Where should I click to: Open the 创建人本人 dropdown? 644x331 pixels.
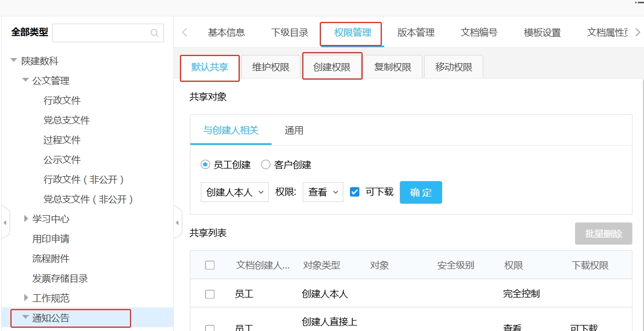tap(235, 192)
